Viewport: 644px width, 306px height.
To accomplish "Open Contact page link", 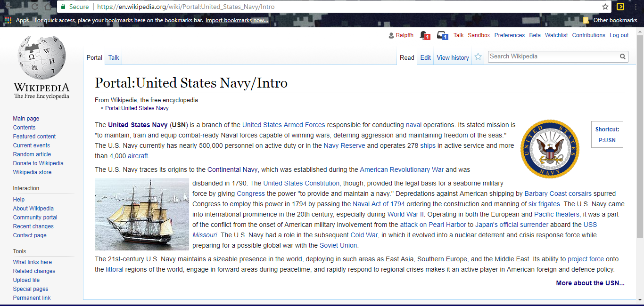I will click(30, 235).
